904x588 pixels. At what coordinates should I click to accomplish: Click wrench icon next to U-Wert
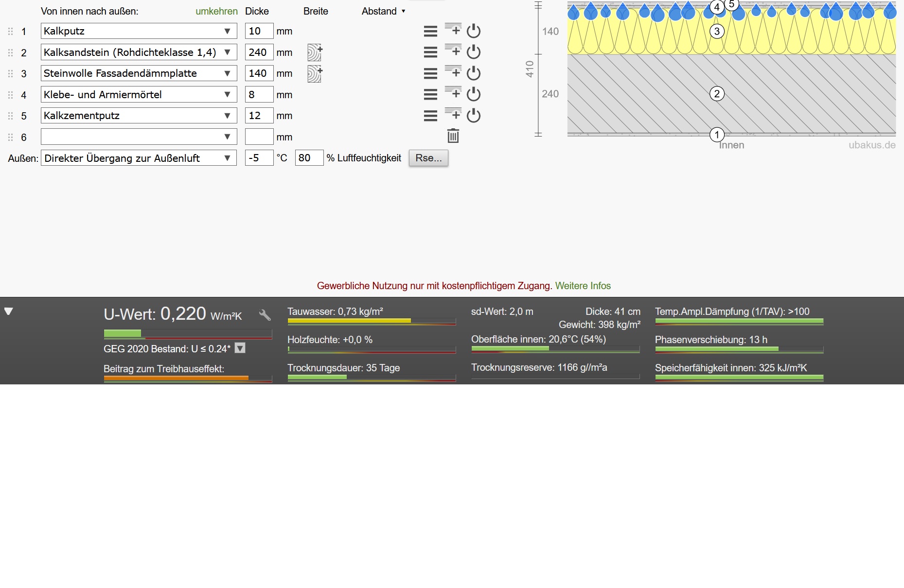[265, 315]
